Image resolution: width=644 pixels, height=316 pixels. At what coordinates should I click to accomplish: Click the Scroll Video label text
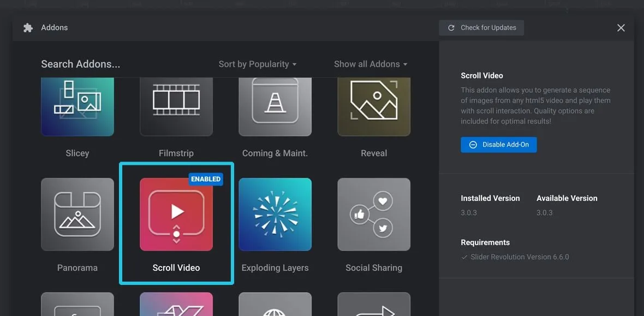[176, 268]
